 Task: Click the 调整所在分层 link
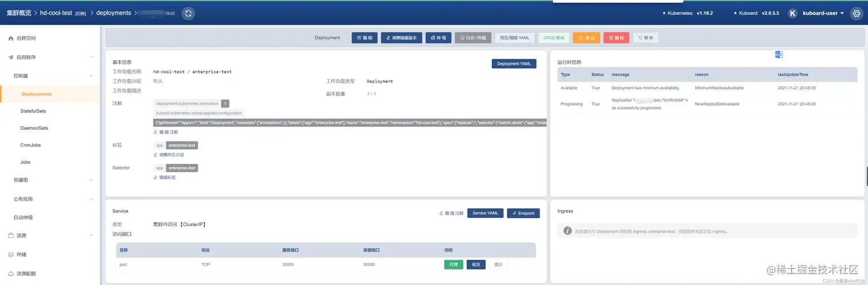tap(168, 155)
